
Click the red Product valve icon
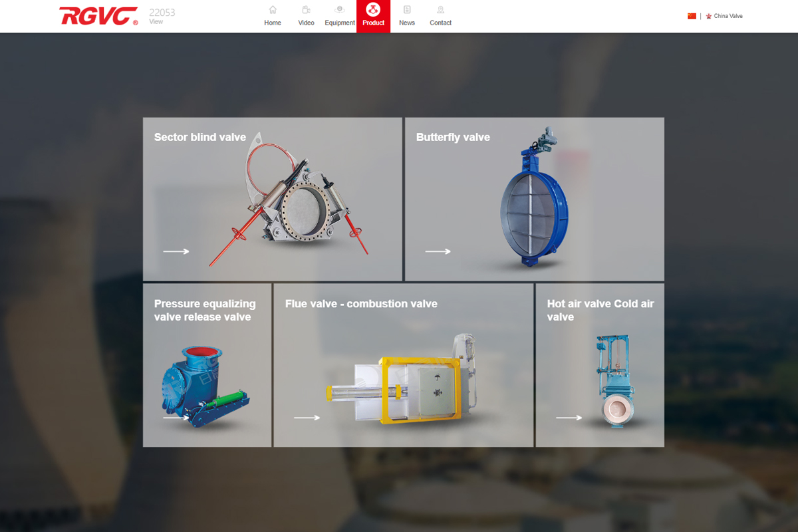click(x=373, y=10)
